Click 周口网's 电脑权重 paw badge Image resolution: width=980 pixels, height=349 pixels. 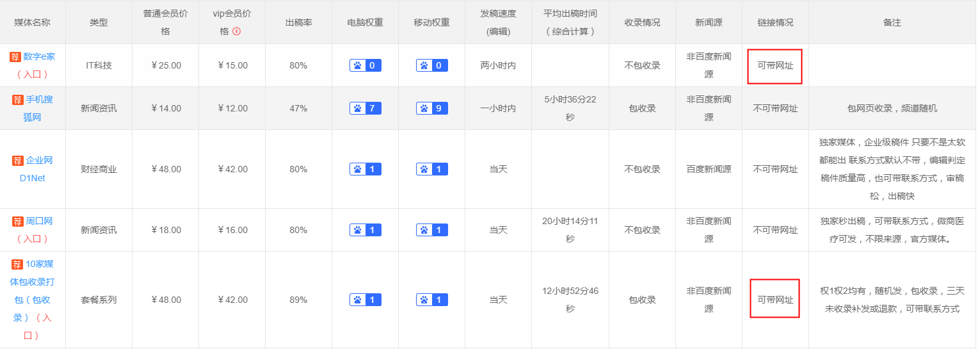coord(365,230)
